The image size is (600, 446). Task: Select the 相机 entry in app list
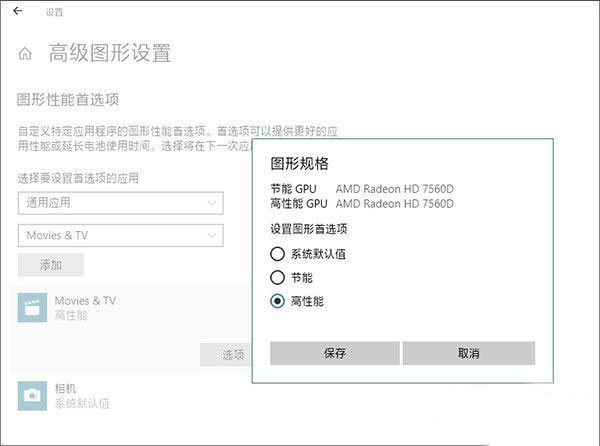pyautogui.click(x=66, y=388)
